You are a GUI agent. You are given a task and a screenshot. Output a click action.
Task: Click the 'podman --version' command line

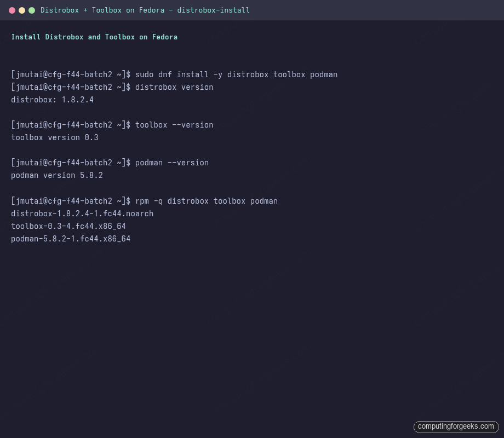(x=110, y=163)
